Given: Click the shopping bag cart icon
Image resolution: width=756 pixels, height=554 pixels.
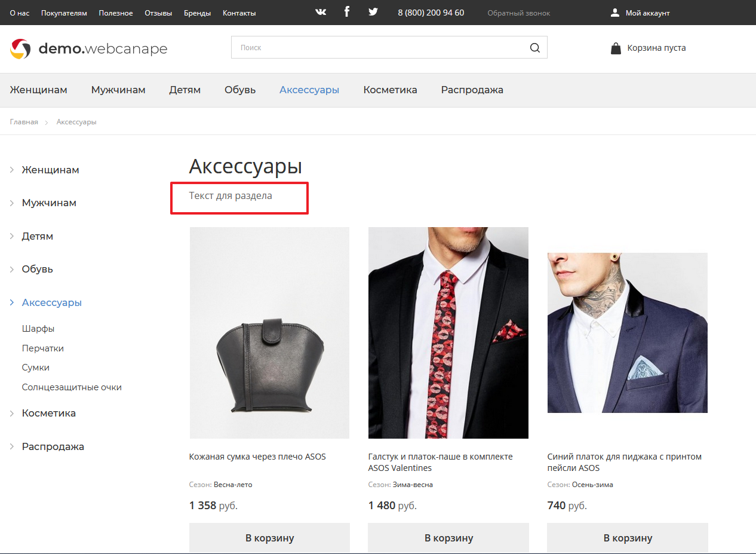Looking at the screenshot, I should (x=616, y=48).
